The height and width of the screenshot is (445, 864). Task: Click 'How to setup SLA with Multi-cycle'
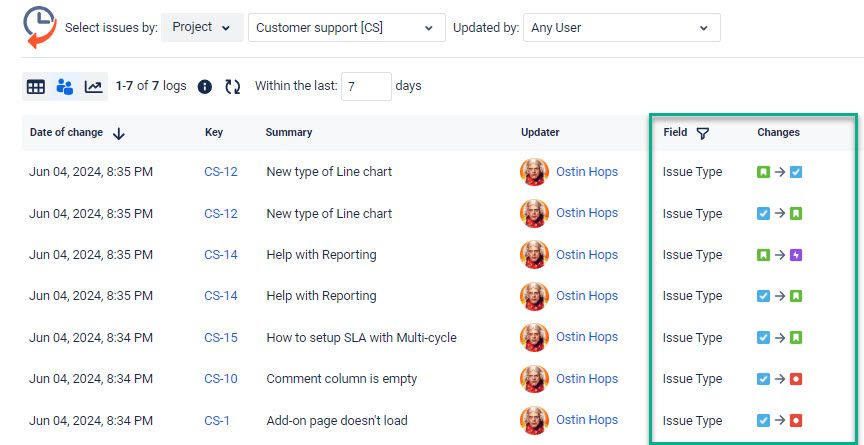click(x=361, y=337)
